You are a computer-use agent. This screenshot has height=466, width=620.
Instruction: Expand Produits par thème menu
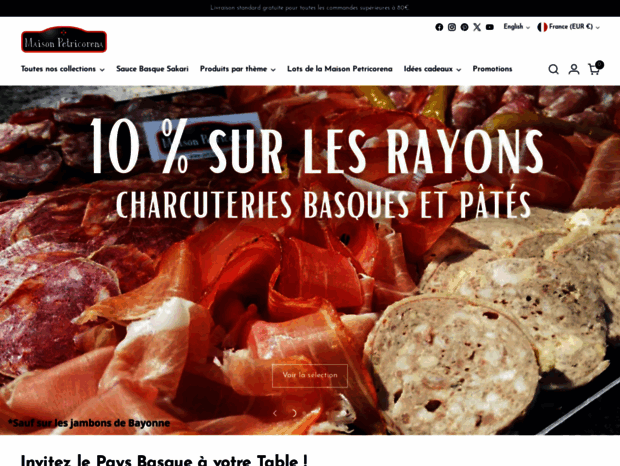(x=238, y=69)
